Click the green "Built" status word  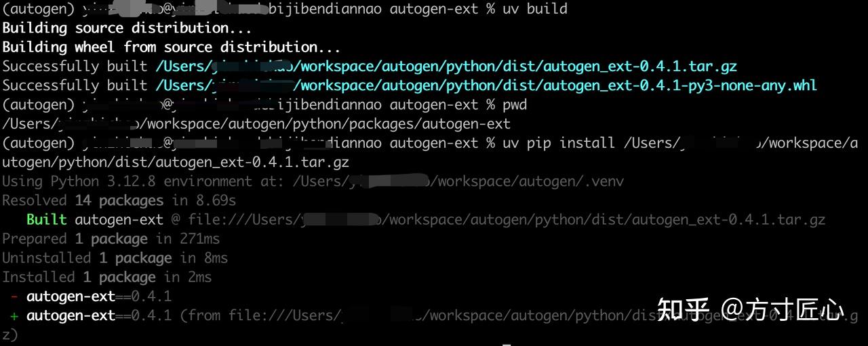[46, 220]
